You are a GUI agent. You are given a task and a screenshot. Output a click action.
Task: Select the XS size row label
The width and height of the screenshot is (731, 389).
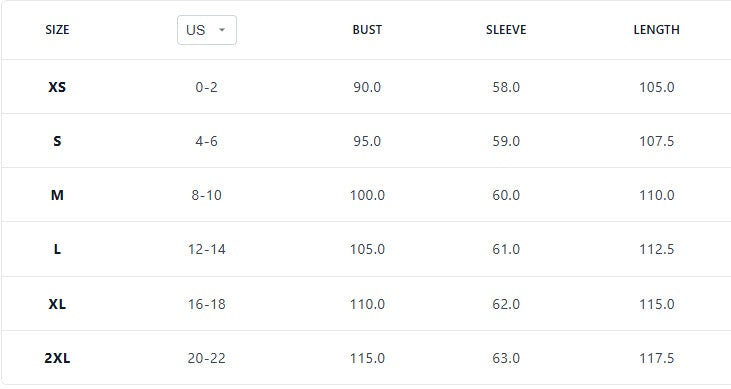(57, 87)
